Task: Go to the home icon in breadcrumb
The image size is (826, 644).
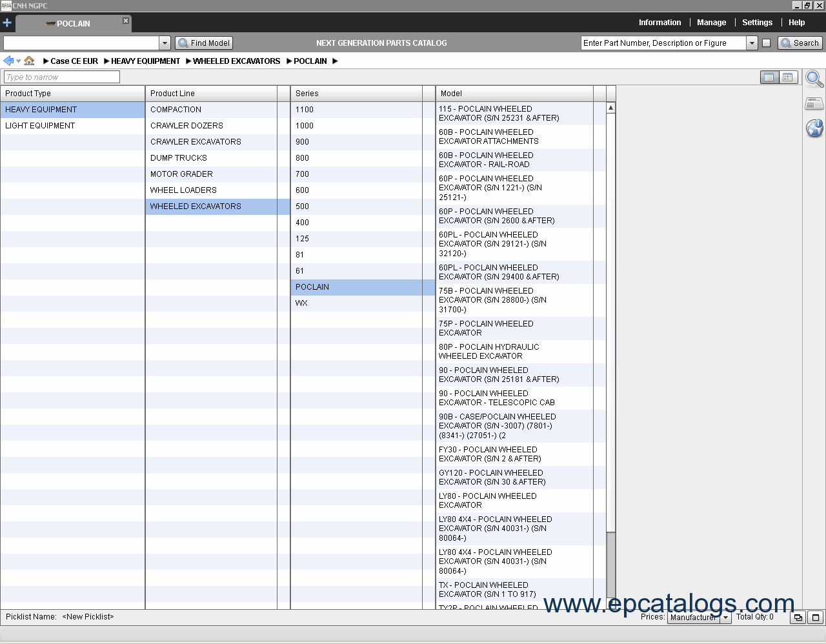Action: [x=29, y=61]
